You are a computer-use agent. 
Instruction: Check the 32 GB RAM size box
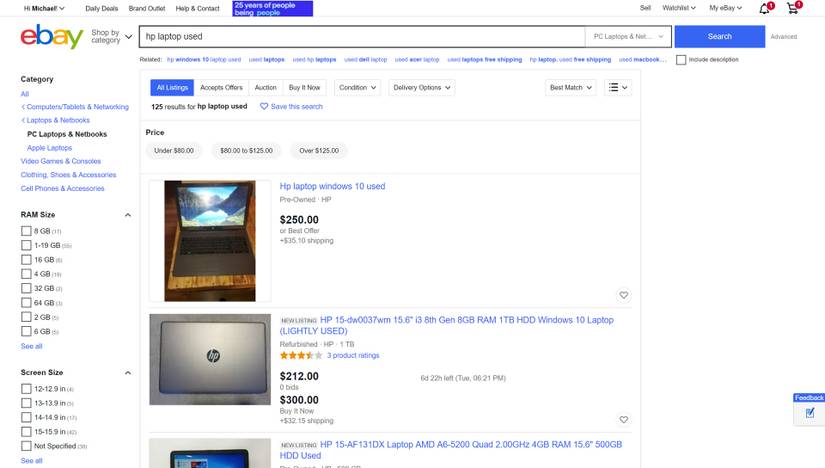pyautogui.click(x=26, y=288)
